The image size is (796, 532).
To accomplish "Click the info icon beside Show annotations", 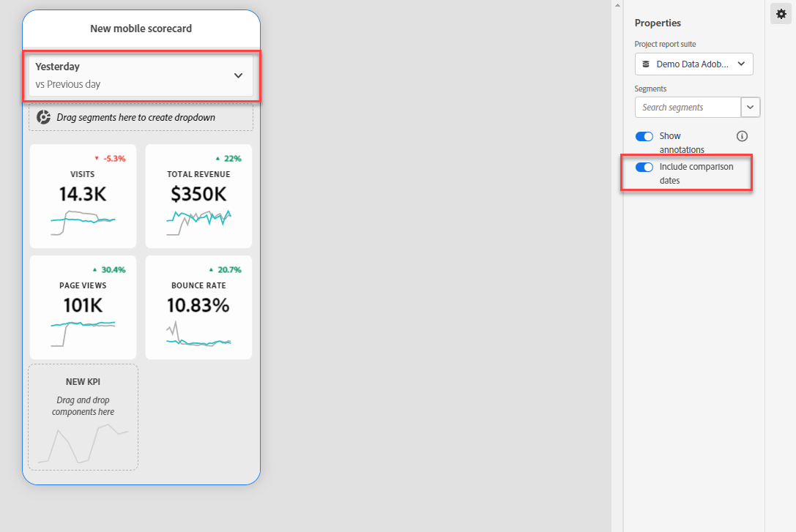I will [742, 136].
